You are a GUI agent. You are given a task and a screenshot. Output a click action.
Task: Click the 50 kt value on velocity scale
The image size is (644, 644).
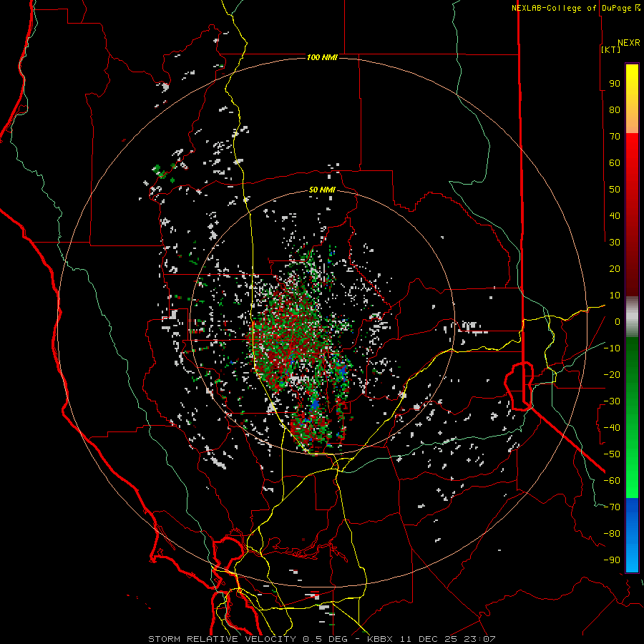pos(615,190)
